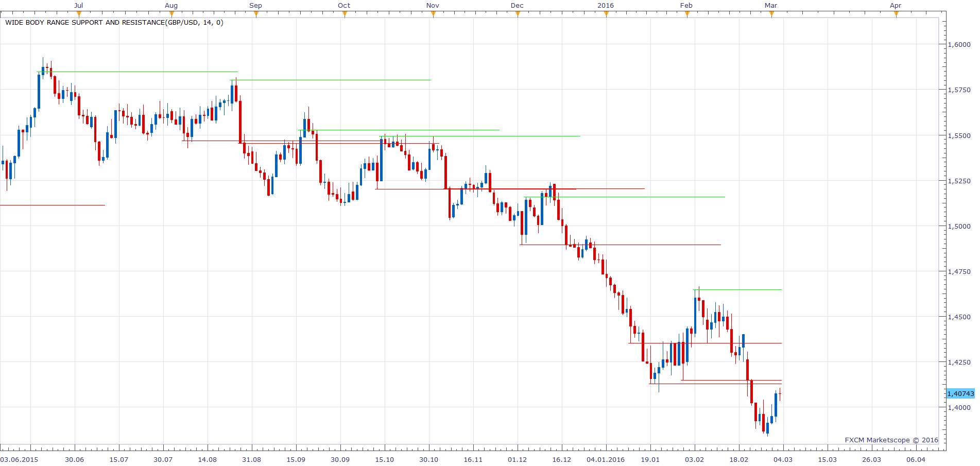
Task: Click the 30.09 date axis label
Action: point(340,459)
